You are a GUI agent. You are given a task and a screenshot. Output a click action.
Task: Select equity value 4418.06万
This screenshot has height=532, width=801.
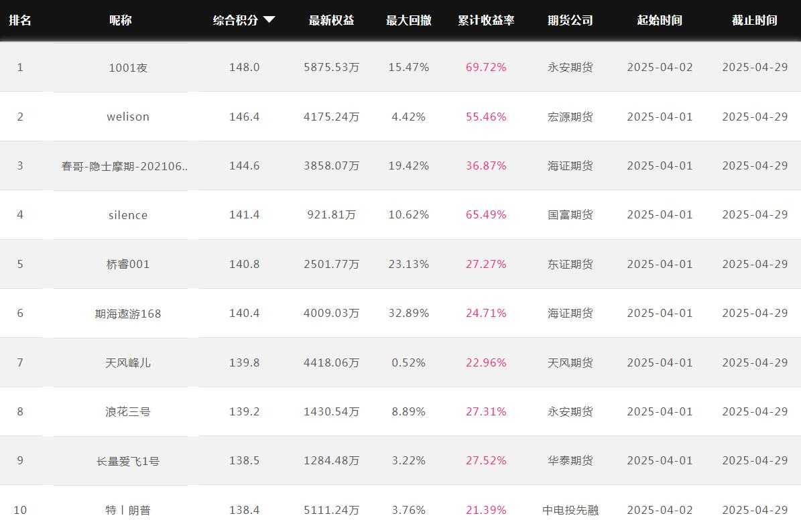point(332,363)
